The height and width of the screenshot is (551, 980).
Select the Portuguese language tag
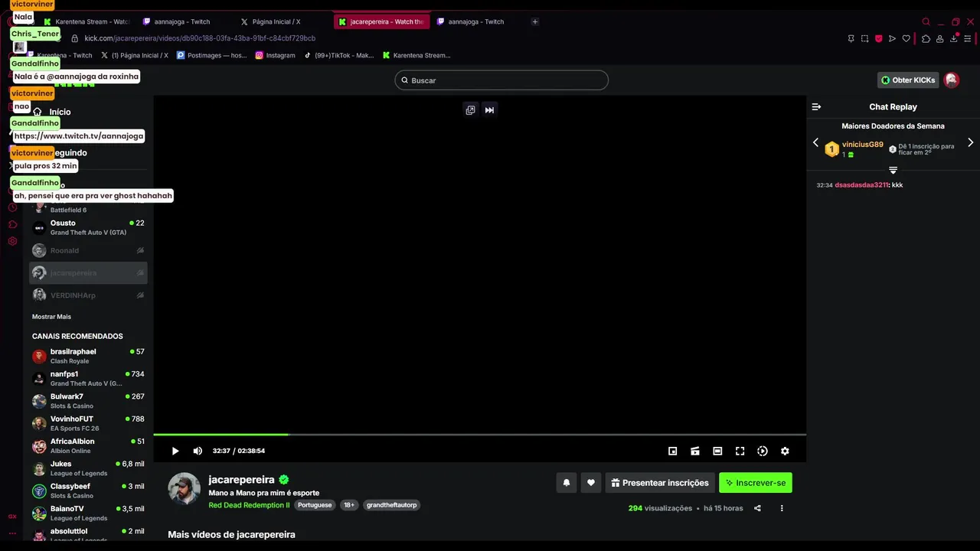(315, 505)
